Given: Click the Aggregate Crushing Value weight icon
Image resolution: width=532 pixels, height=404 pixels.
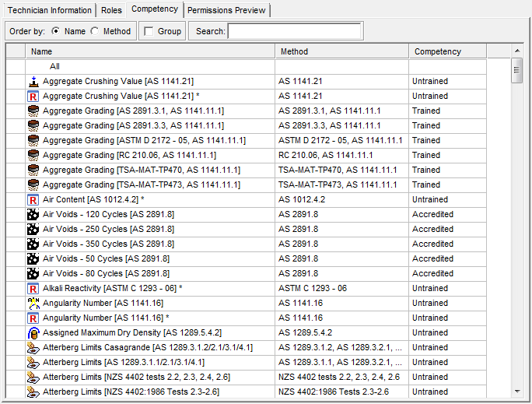Looking at the screenshot, I should [x=33, y=81].
